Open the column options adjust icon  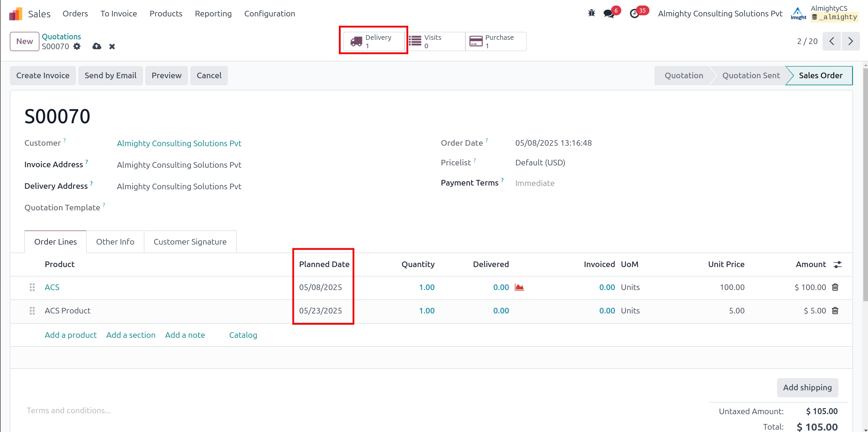(838, 265)
